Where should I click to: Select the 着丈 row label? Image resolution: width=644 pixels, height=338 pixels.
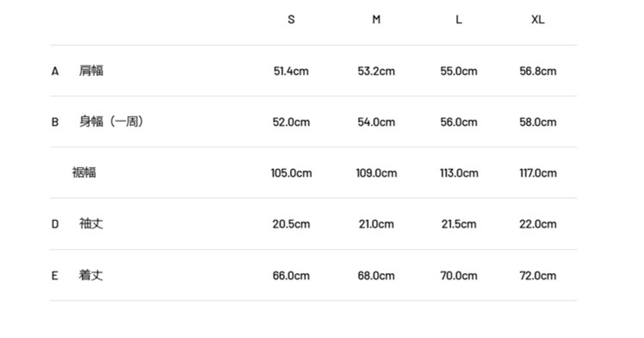pyautogui.click(x=91, y=275)
